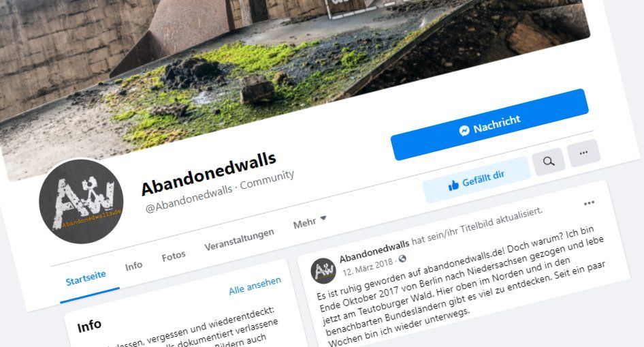This screenshot has width=644, height=347.
Task: Open the post options three-dots menu
Action: pos(589,203)
